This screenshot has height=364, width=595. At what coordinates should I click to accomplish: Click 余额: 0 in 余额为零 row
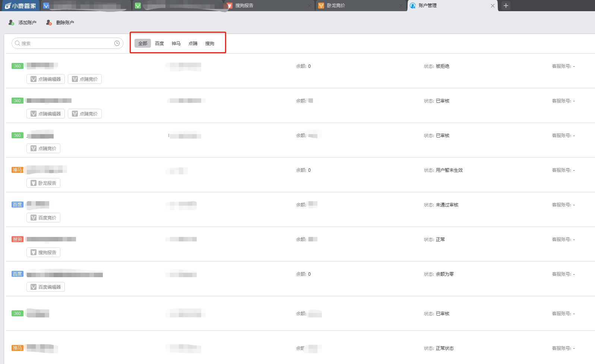pos(303,274)
